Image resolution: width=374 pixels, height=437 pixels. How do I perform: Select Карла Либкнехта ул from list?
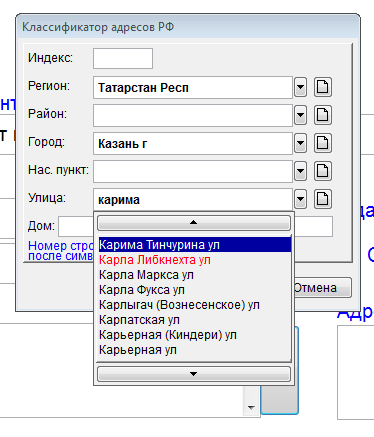195,260
